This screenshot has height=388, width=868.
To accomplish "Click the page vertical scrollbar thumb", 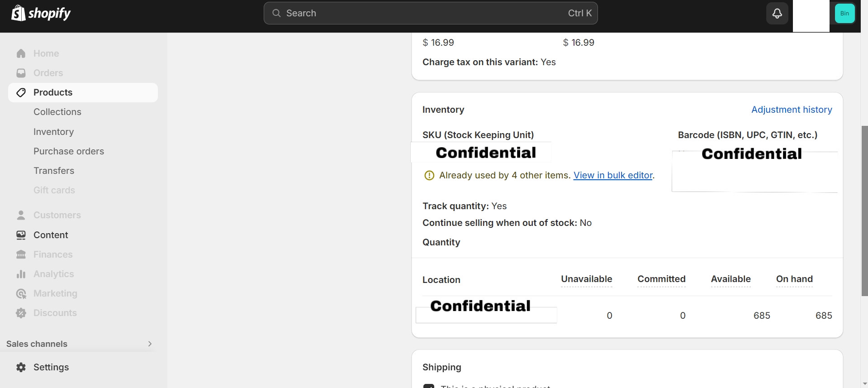I will click(864, 211).
